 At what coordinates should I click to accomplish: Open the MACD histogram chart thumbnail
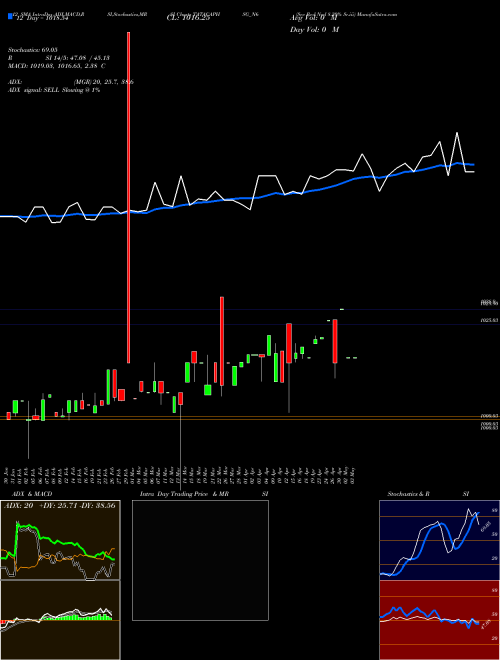coord(60,620)
